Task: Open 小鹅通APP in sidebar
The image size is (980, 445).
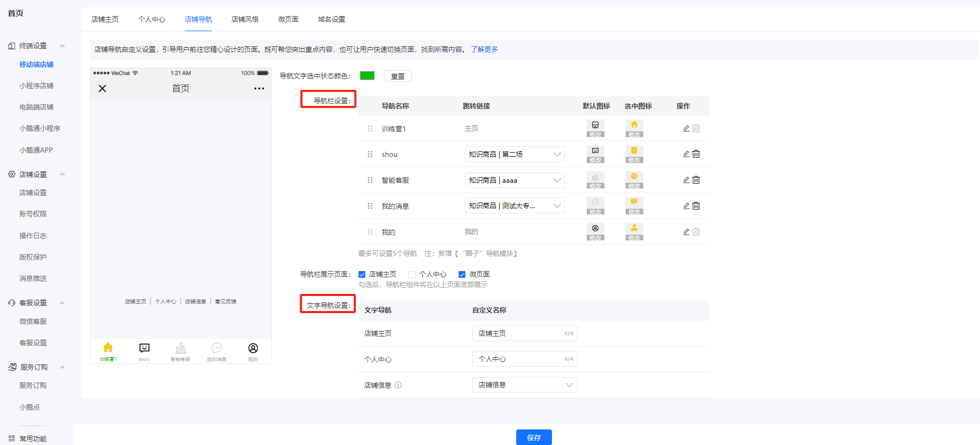Action: point(36,150)
